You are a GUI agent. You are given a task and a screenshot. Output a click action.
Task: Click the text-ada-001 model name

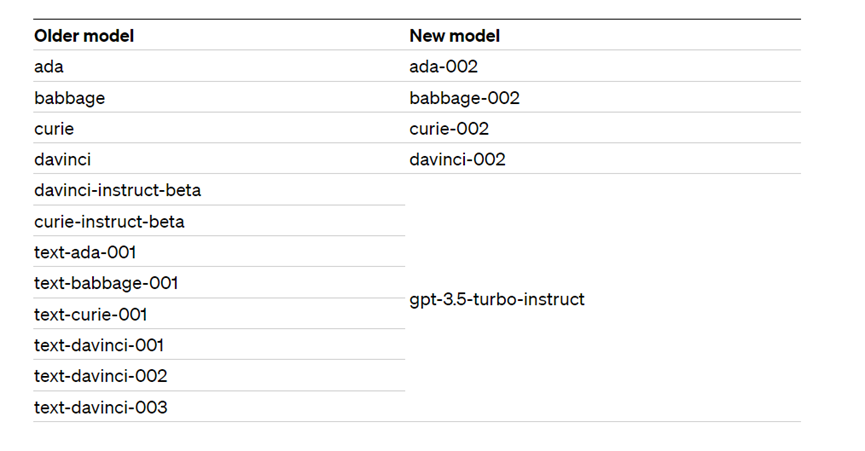[85, 252]
